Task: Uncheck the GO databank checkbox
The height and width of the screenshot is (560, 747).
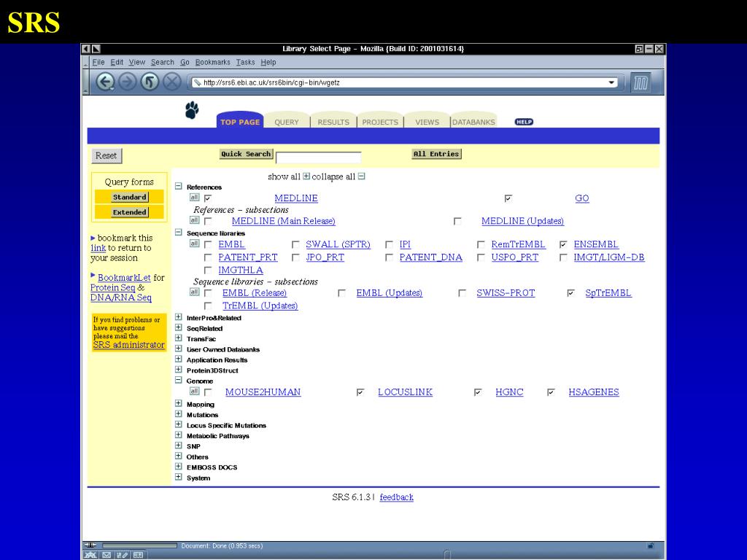Action: point(508,198)
